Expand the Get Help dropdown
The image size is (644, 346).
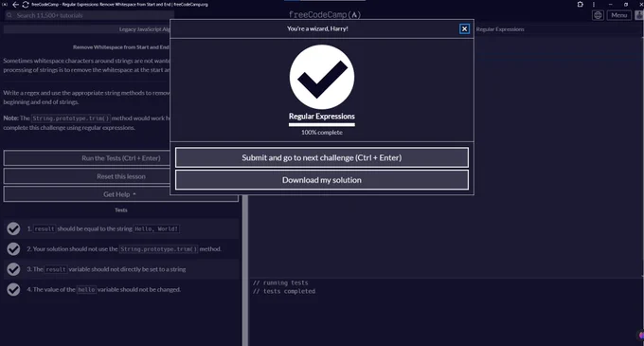click(x=121, y=194)
